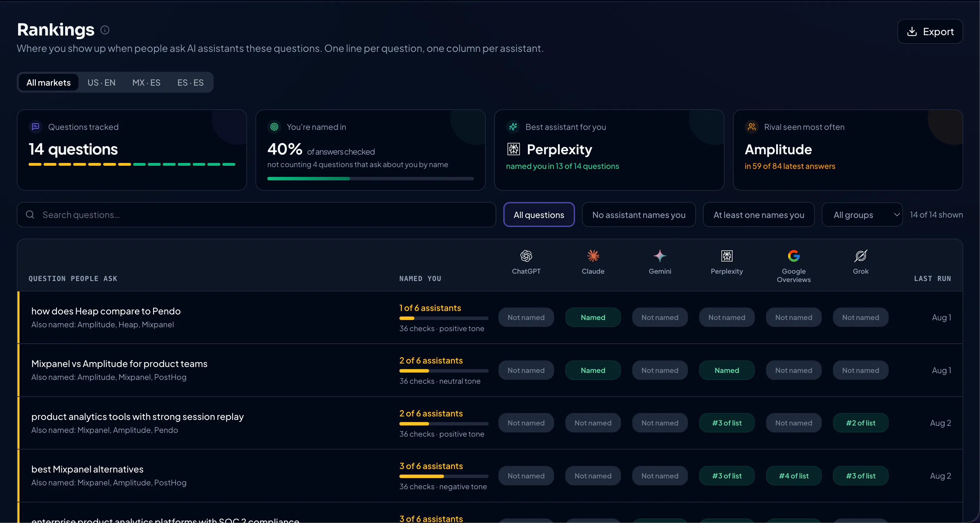Click Google Overviews' Not named badge for Heap vs Pendo

pos(794,317)
